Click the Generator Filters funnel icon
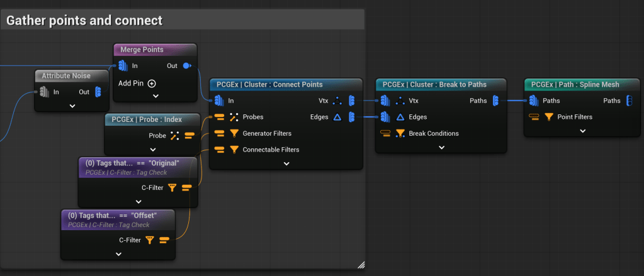 (x=234, y=133)
